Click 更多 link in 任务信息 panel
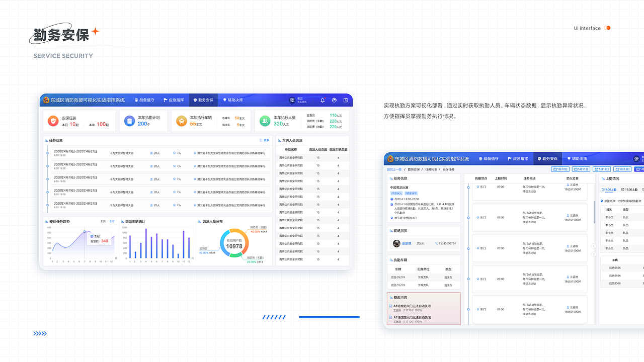 [x=265, y=140]
